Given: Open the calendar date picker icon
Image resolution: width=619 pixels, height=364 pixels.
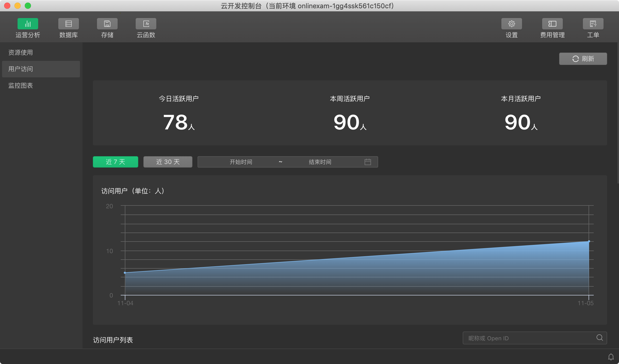Looking at the screenshot, I should [368, 162].
